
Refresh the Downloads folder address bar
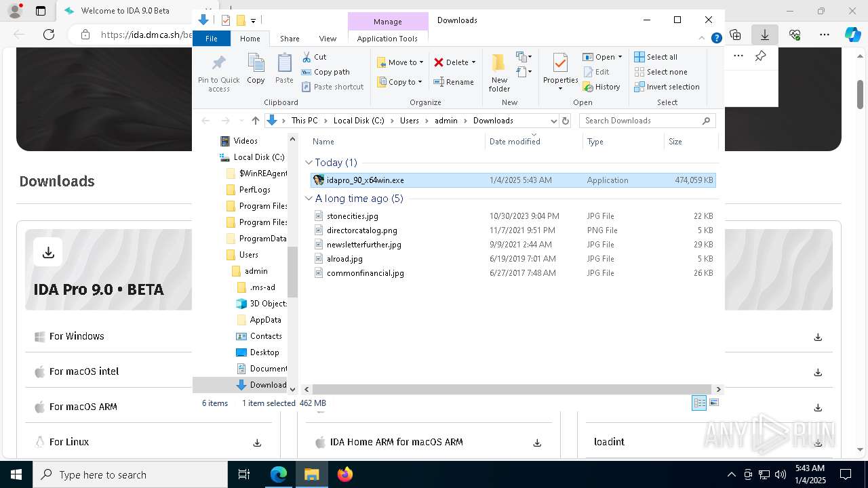566,121
